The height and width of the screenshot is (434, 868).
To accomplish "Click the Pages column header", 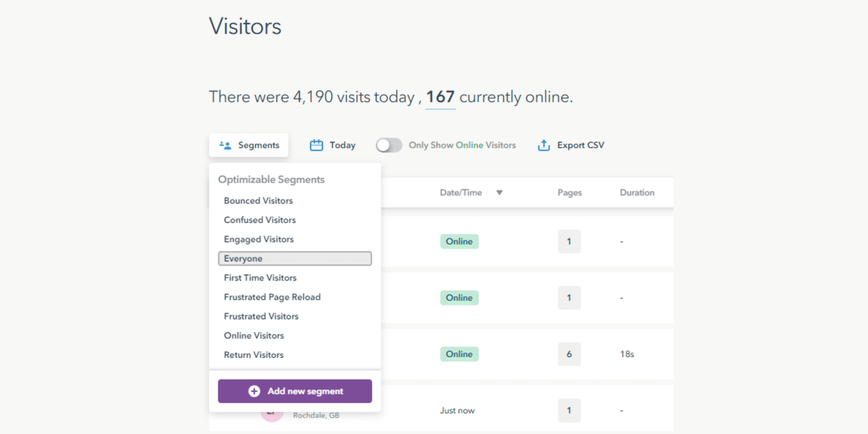I will [569, 192].
